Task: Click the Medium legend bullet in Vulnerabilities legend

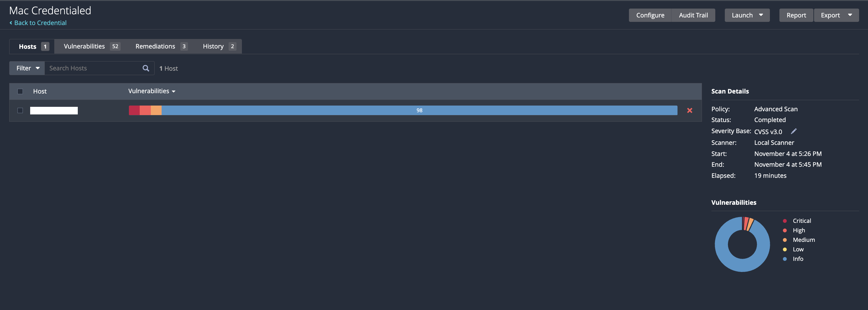Action: click(785, 240)
